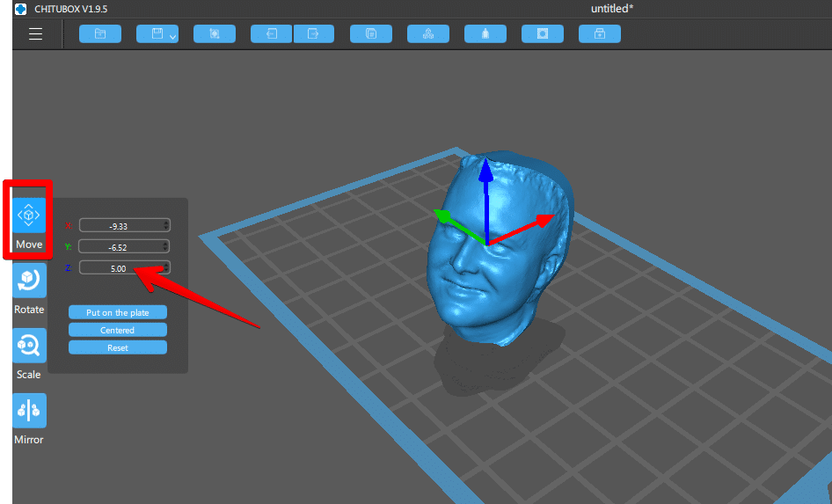Click the Open file folder toolbar button

tap(100, 34)
